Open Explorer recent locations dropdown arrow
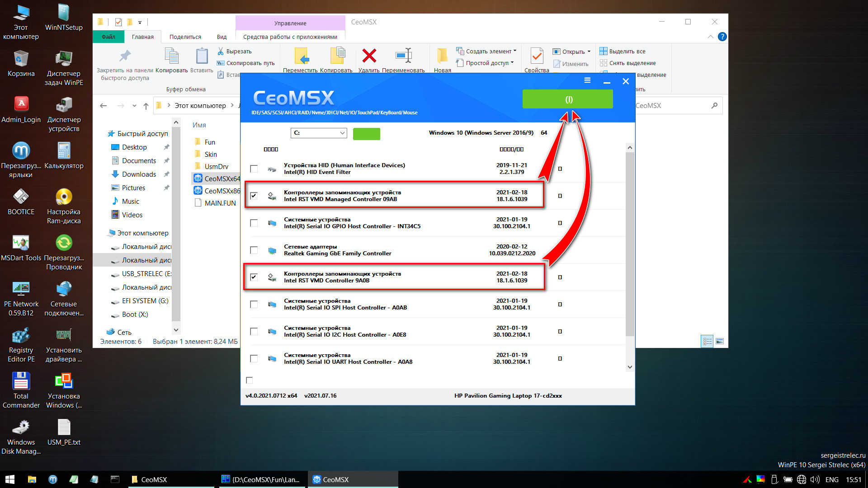Image resolution: width=868 pixels, height=488 pixels. [x=134, y=106]
